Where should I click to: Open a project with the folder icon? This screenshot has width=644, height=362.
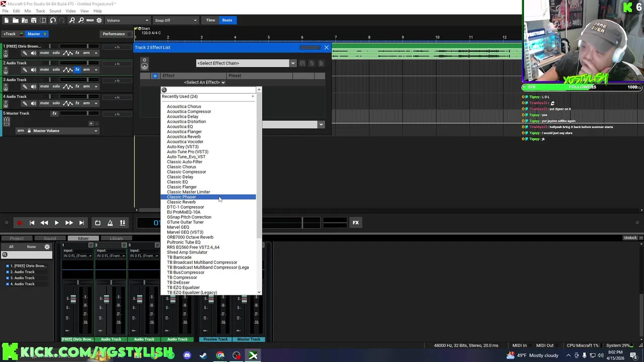[x=15, y=20]
